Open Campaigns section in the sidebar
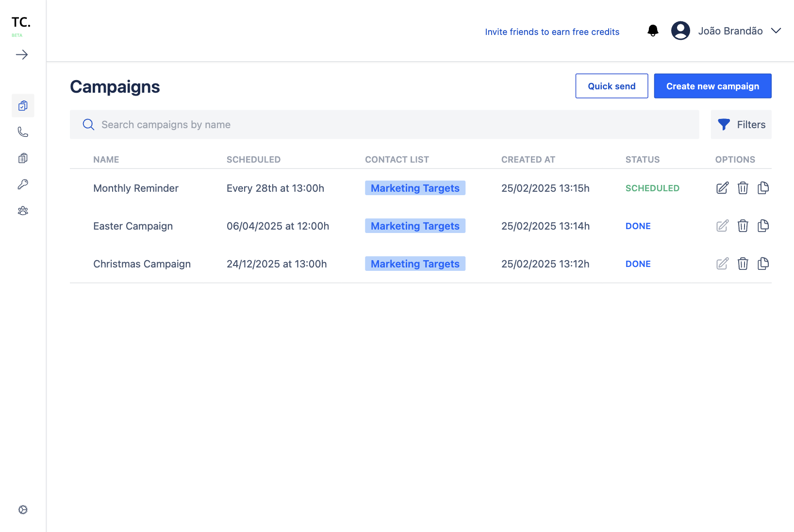The image size is (794, 532). tap(23, 106)
